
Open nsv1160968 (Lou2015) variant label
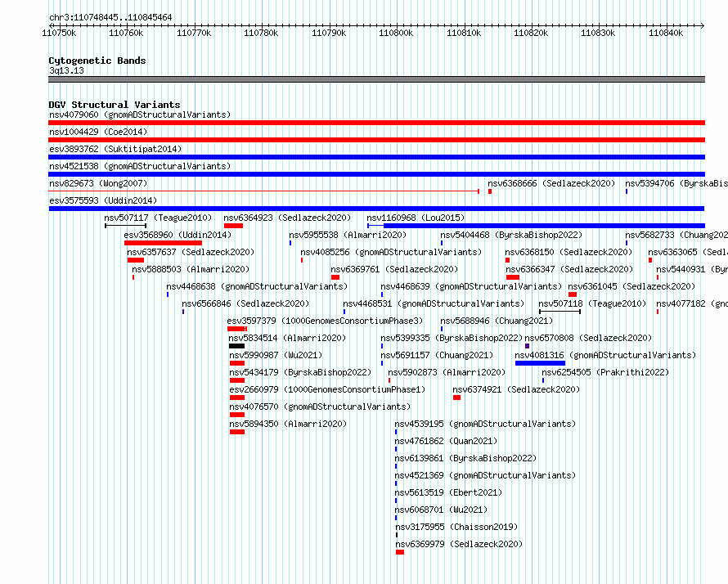(x=416, y=218)
